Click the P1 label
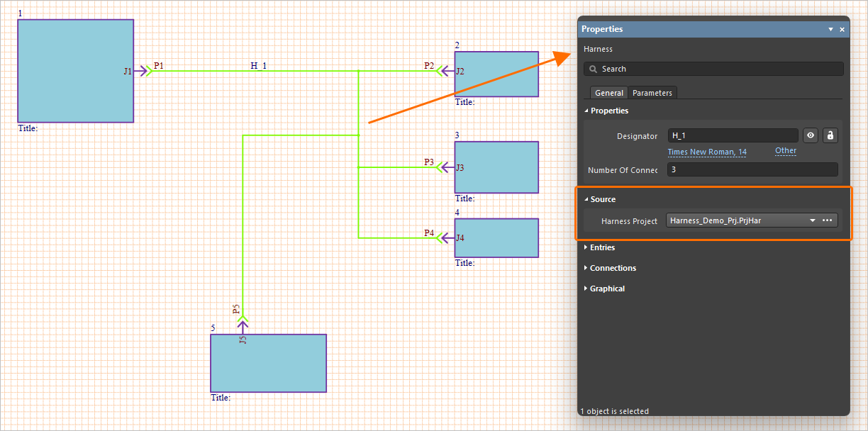868x431 pixels. pyautogui.click(x=159, y=65)
